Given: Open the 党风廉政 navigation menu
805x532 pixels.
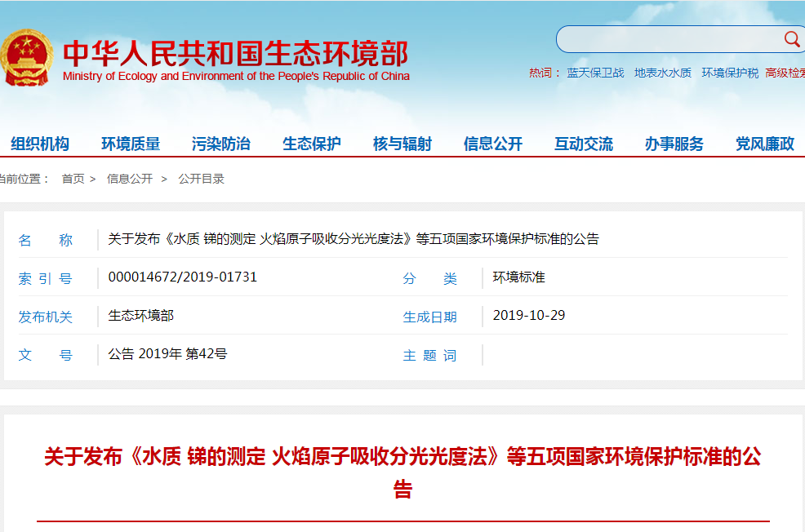Looking at the screenshot, I should (765, 144).
